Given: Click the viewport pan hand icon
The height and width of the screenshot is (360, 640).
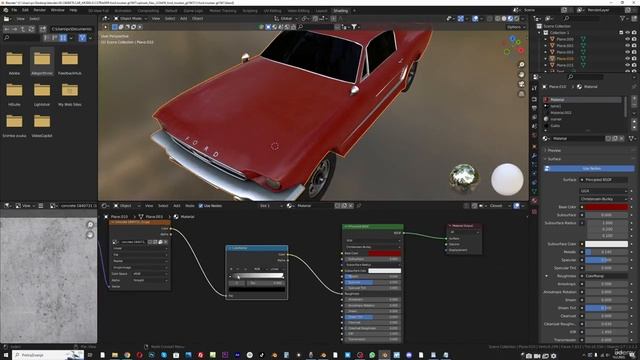Looking at the screenshot, I should 521,75.
